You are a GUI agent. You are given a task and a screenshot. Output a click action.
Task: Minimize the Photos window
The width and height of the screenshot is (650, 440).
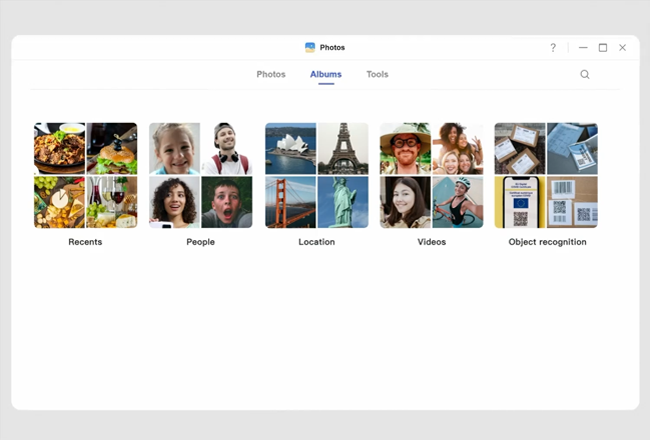click(583, 48)
